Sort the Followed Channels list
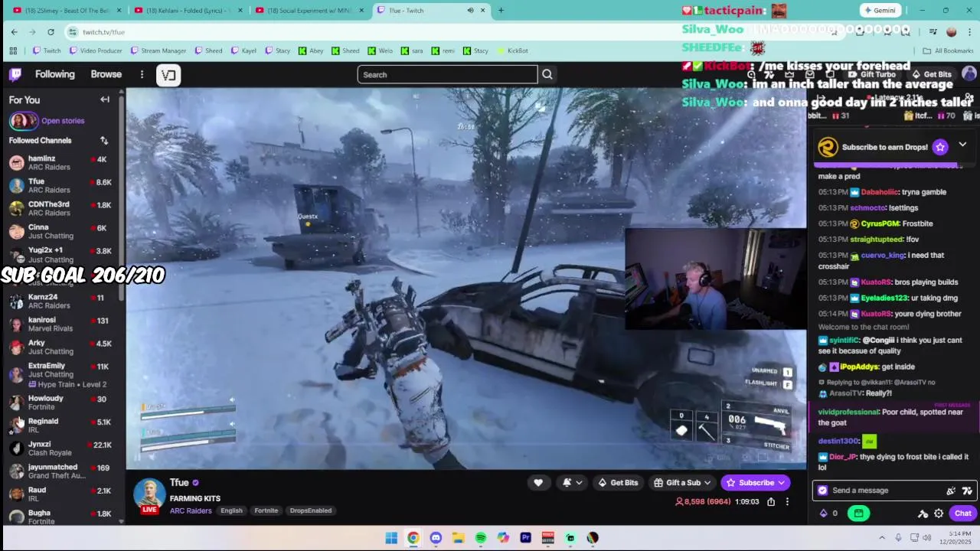This screenshot has width=980, height=551. pos(104,141)
